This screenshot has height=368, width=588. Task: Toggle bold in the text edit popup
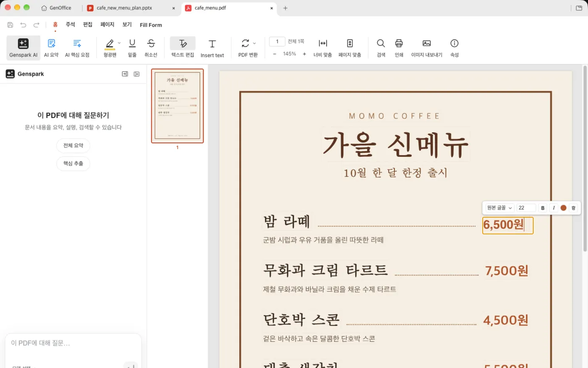(543, 208)
